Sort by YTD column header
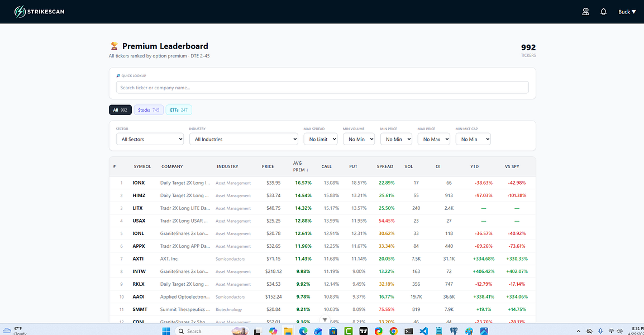Image resolution: width=644 pixels, height=335 pixels. (x=474, y=167)
